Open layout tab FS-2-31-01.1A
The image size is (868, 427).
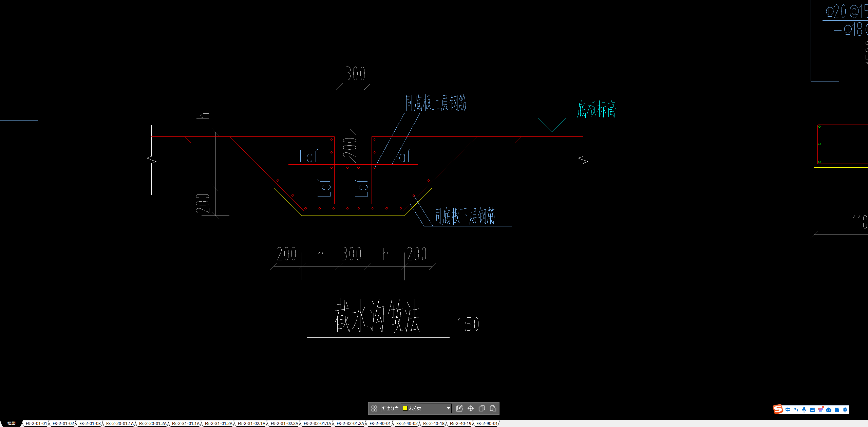pyautogui.click(x=186, y=423)
